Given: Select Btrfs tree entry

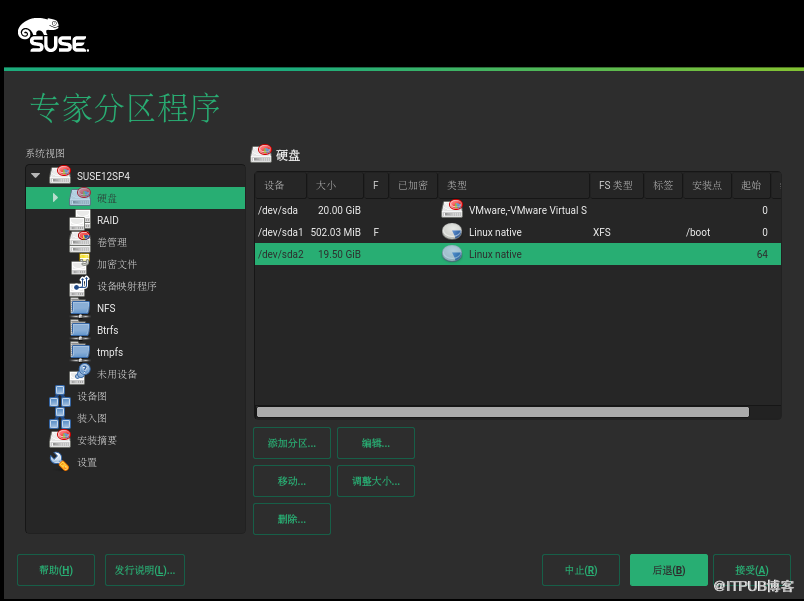Looking at the screenshot, I should click(108, 330).
